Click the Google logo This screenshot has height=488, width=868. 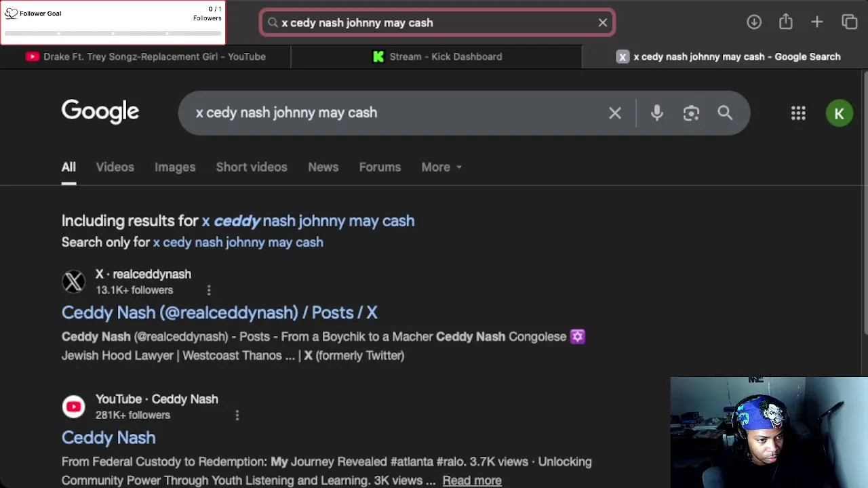click(x=100, y=112)
